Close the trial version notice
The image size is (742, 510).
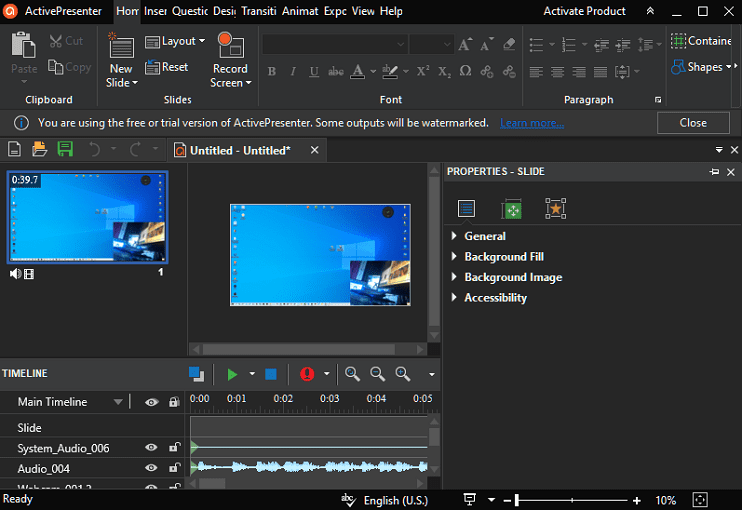click(693, 123)
